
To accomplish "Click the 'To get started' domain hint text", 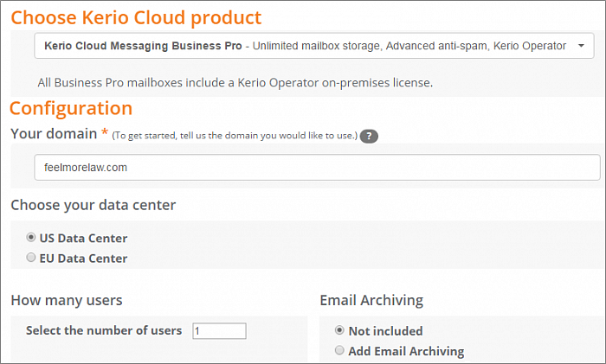I will (x=235, y=136).
